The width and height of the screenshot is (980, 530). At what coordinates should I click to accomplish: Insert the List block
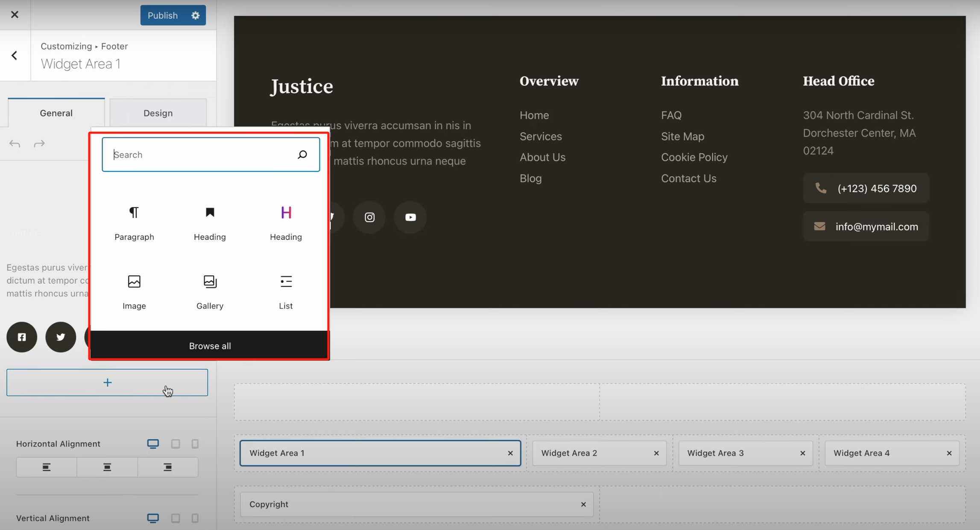(285, 291)
